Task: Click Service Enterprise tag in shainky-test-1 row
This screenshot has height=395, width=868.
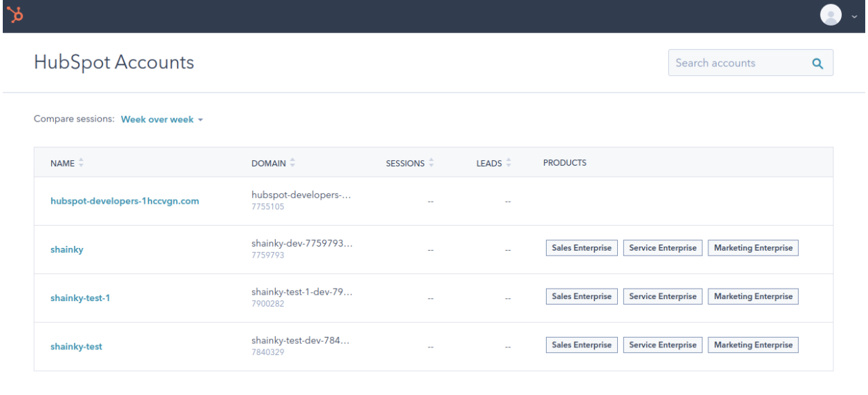Action: pos(663,296)
